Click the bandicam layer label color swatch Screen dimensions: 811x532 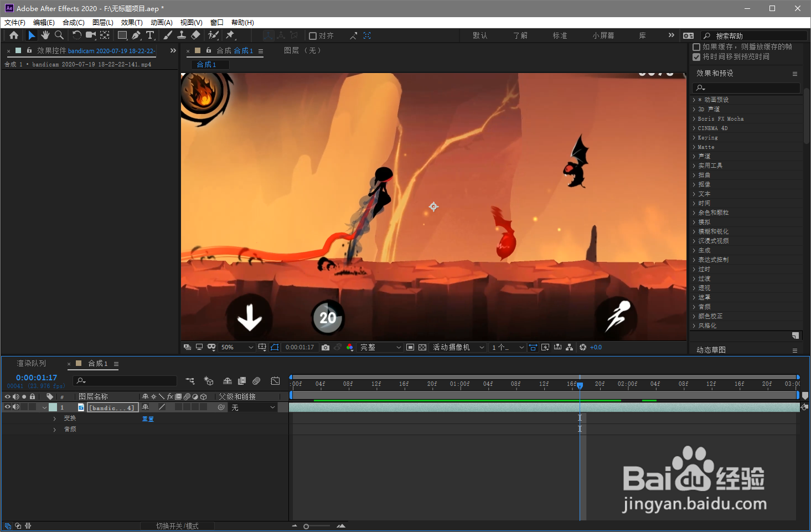[53, 407]
